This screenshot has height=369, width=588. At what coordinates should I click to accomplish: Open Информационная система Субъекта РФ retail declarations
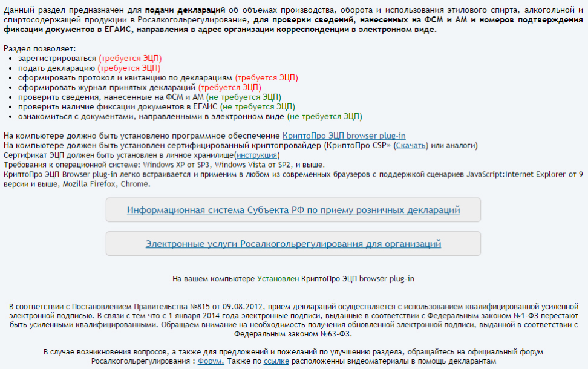(293, 210)
